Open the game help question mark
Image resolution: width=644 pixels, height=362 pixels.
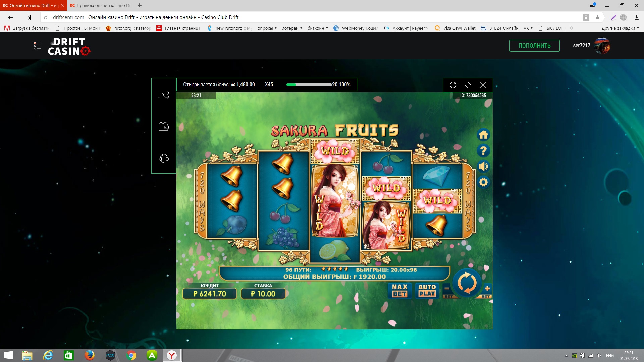[483, 151]
